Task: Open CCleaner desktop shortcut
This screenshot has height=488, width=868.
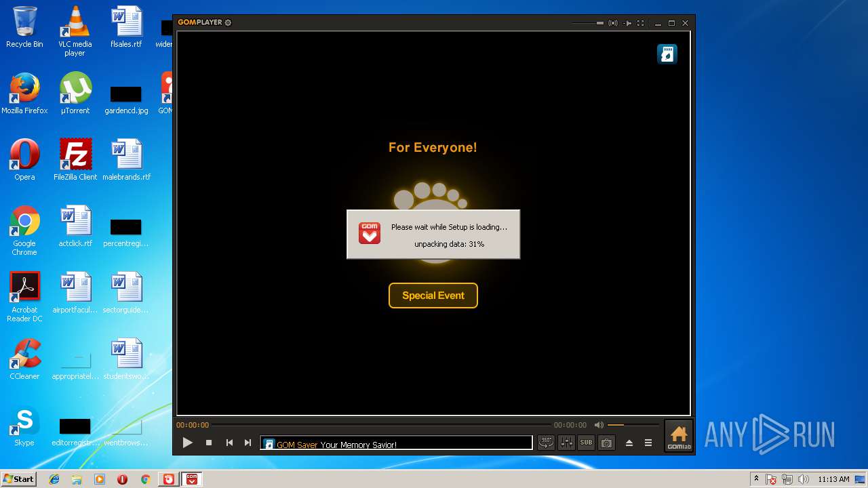Action: 24,359
